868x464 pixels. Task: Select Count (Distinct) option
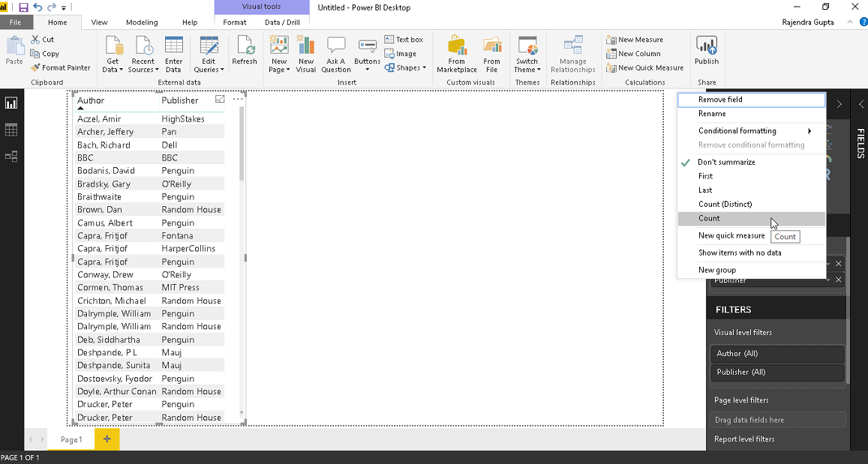[752, 204]
